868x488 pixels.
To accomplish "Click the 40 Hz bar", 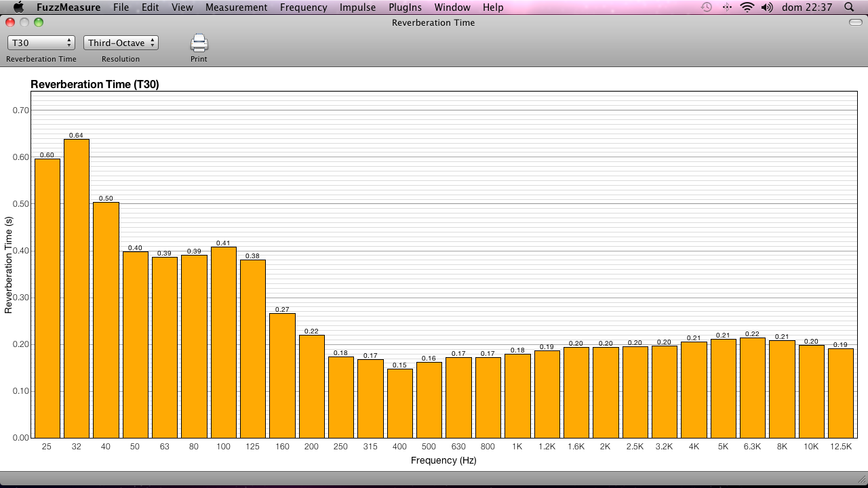I will [x=106, y=320].
